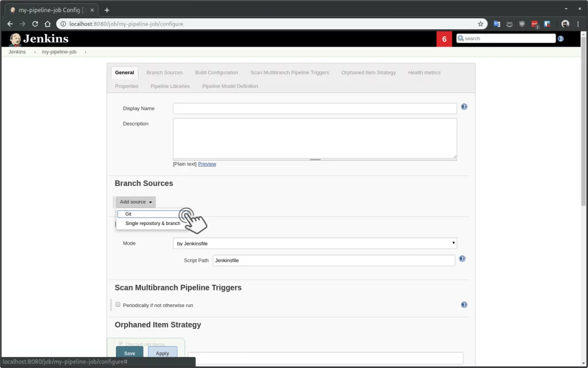
Task: Click the Scan Multibranch Pipeline Triggers heading
Action: tap(178, 288)
